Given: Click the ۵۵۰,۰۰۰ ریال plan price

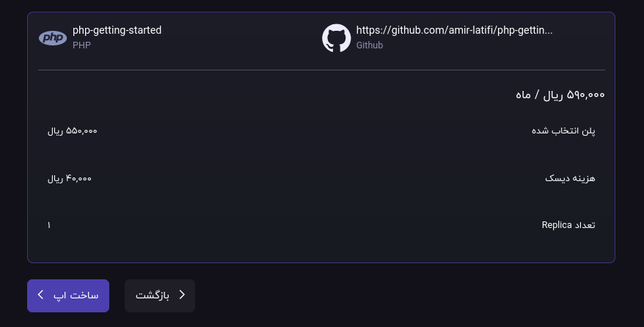Looking at the screenshot, I should [73, 131].
